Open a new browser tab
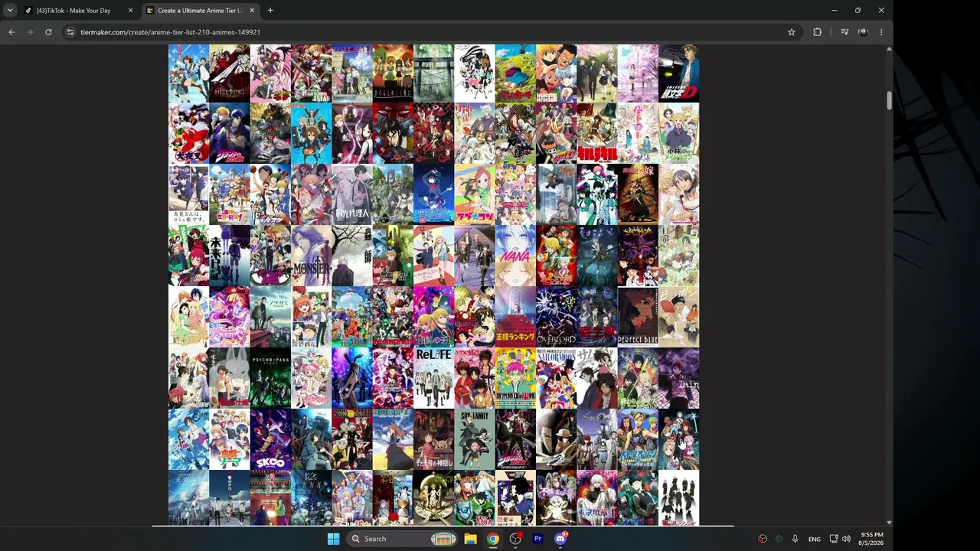This screenshot has width=980, height=551. tap(270, 11)
